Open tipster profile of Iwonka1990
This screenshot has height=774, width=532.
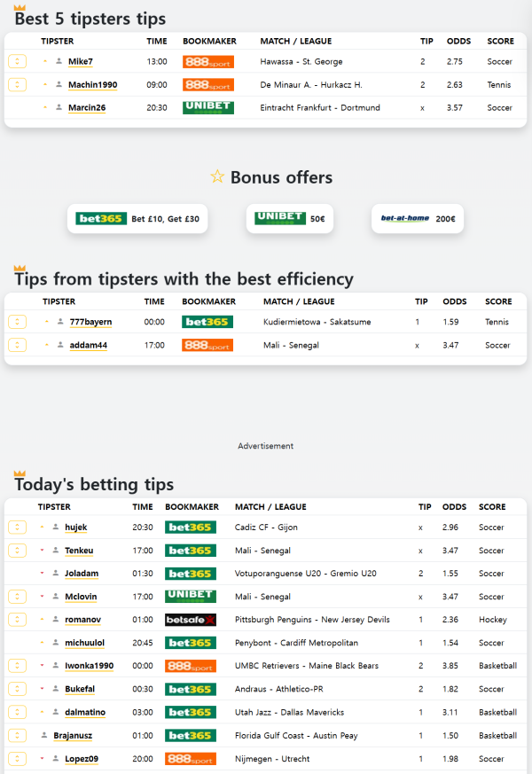(90, 666)
